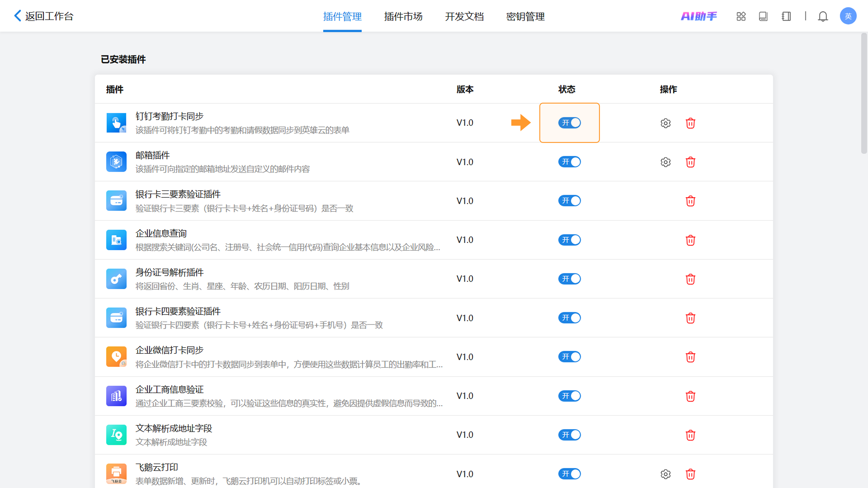Click the 银行卡四要素验证插件 card icon
The height and width of the screenshot is (488, 868).
coord(116,318)
